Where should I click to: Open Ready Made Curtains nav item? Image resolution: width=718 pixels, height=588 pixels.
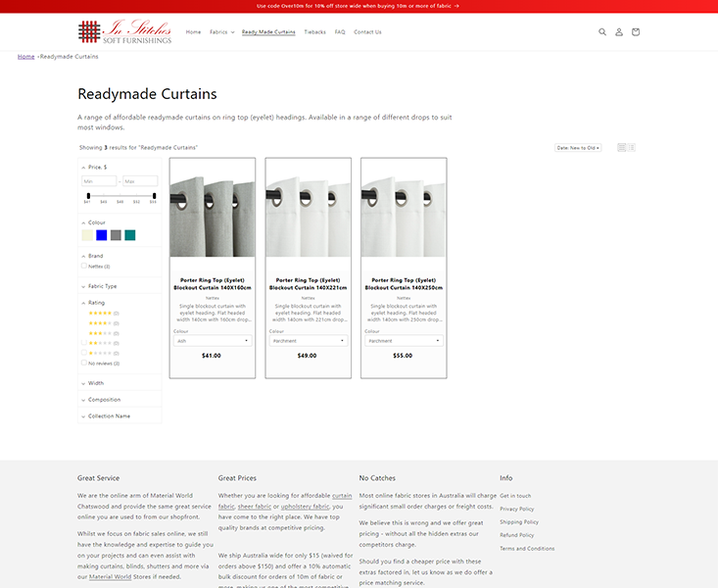[x=268, y=32]
